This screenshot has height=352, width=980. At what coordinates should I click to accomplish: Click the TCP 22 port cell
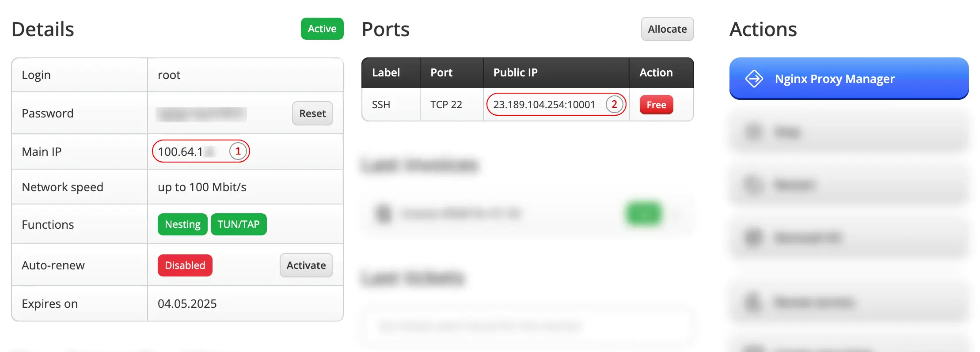pos(446,105)
